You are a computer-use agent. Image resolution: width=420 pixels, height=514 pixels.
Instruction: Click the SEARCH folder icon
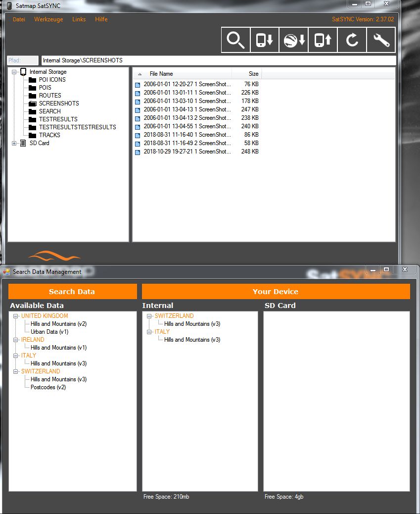coord(33,111)
